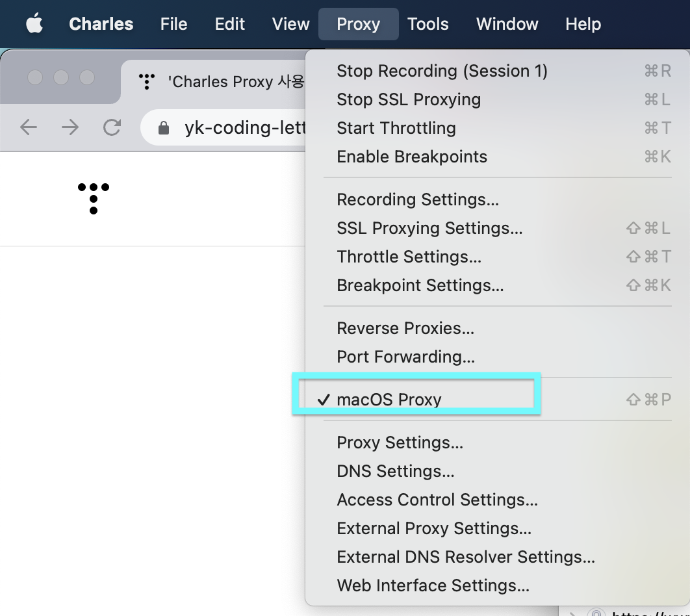Open the Edit menu
The height and width of the screenshot is (616, 690).
coord(230,24)
